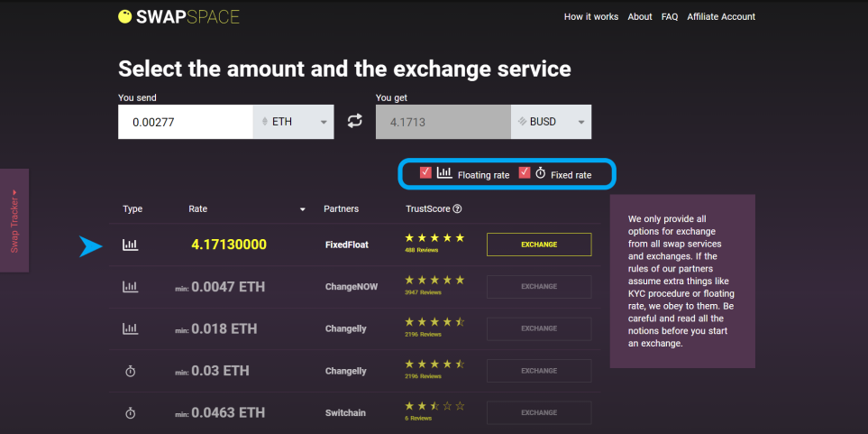
Task: Click floating rate icon in Changelly 0.018 ETH row
Action: (x=131, y=328)
